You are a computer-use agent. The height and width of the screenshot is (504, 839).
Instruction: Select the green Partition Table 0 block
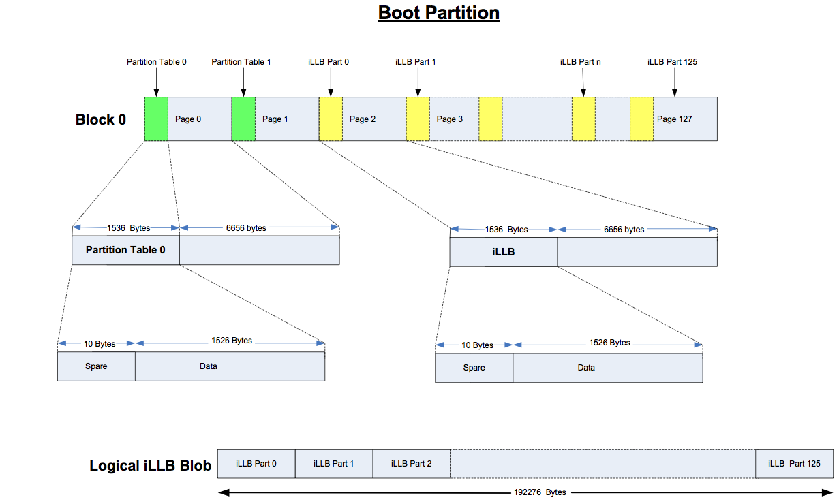(x=156, y=119)
